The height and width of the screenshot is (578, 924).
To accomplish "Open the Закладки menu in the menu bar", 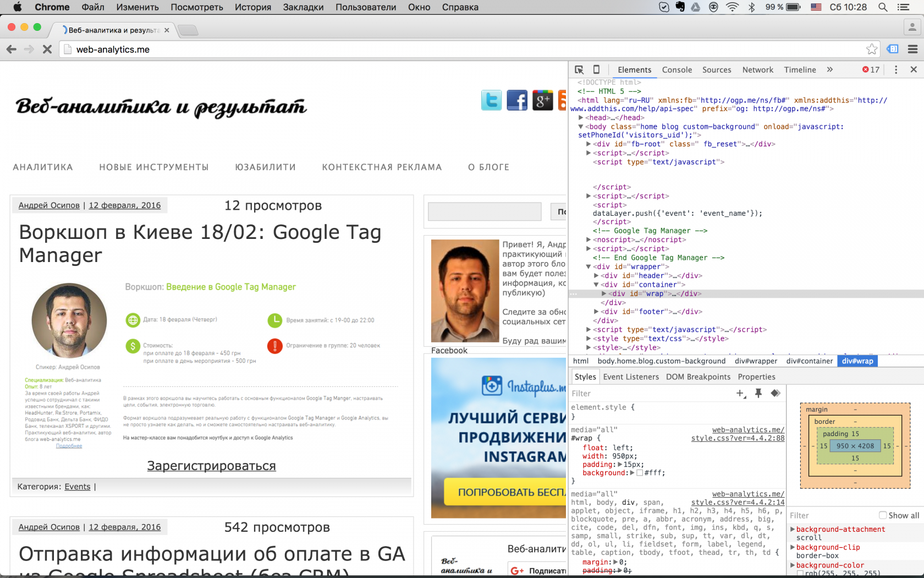I will tap(304, 7).
